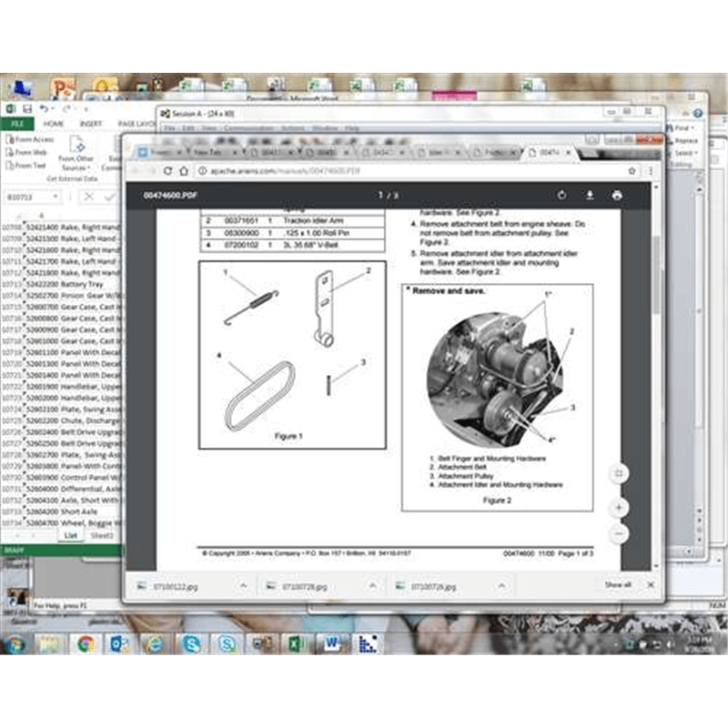728x728 pixels.
Task: Print the PDF using the printer icon
Action: tap(617, 195)
